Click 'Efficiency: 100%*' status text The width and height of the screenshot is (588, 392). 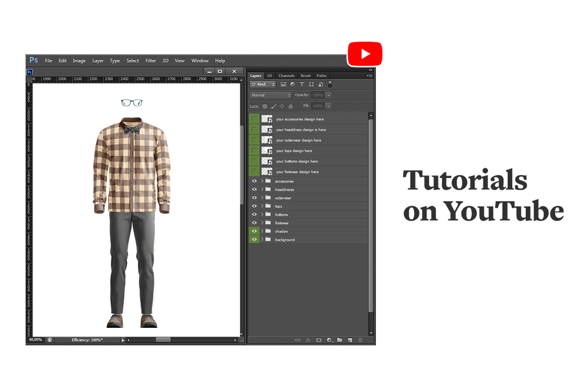87,340
